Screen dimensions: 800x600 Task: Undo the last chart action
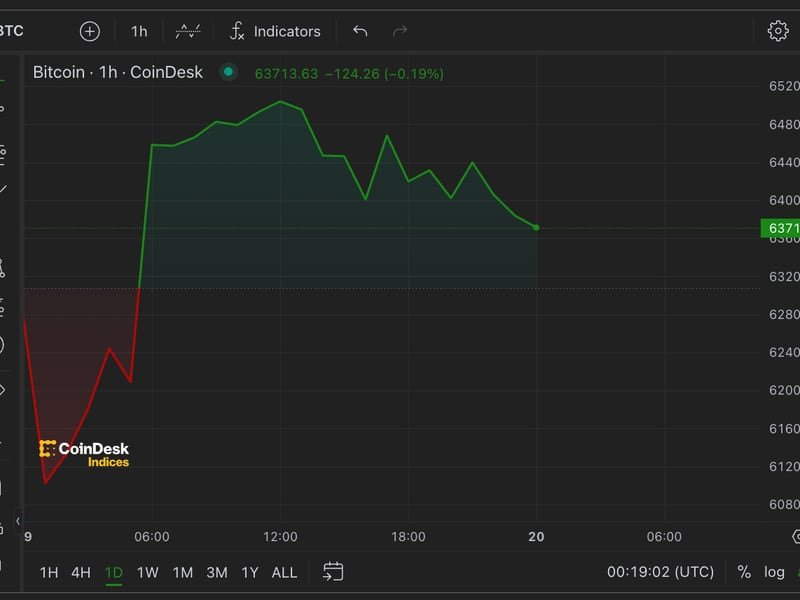point(360,31)
